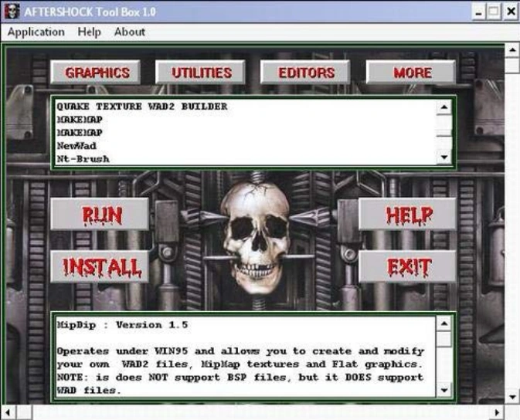
Task: Click the blood-dripping HELP button
Action: [407, 214]
